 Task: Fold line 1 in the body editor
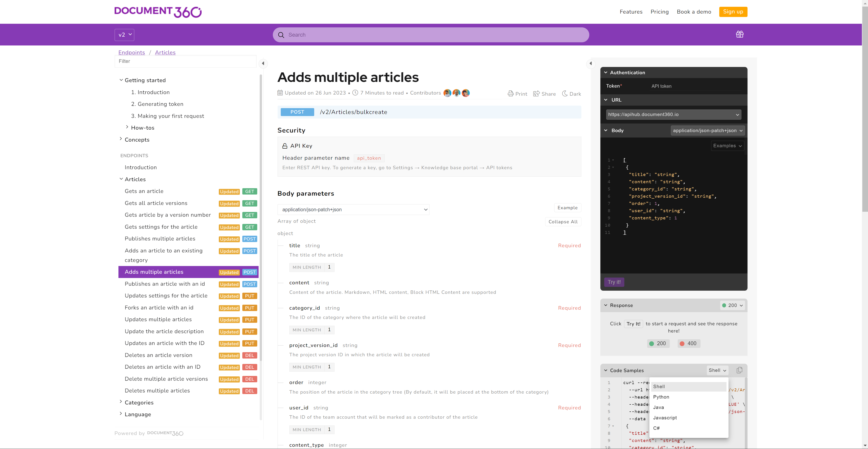click(x=613, y=160)
